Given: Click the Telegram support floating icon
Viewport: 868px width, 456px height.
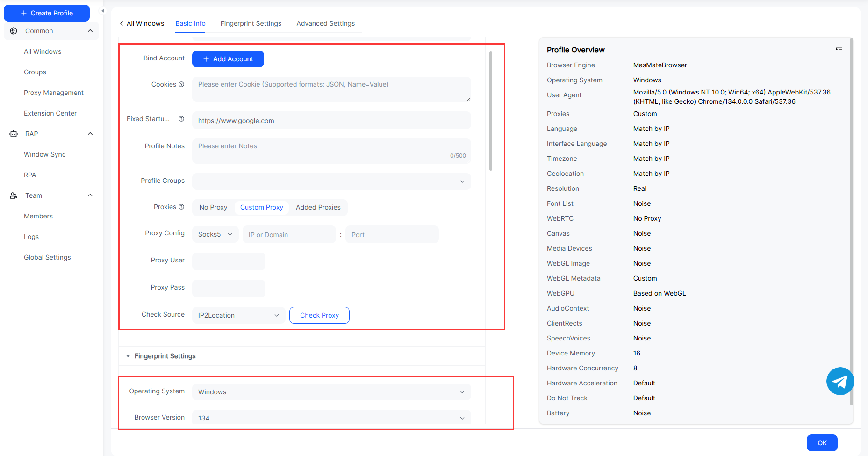Looking at the screenshot, I should [x=840, y=381].
